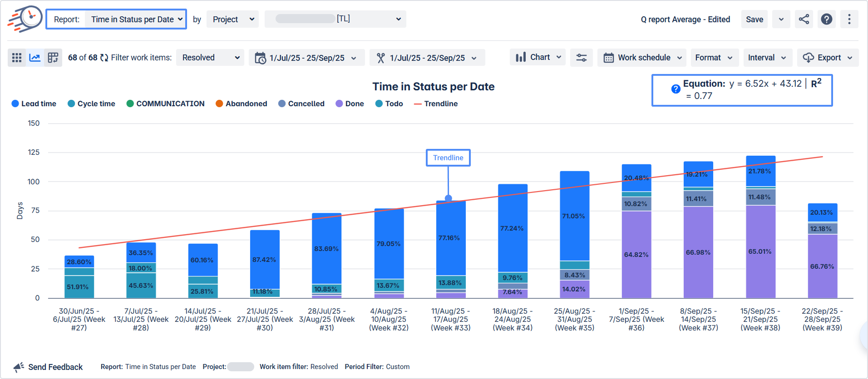Click the refresh work items icon
Viewport: 868px width, 379px height.
104,58
